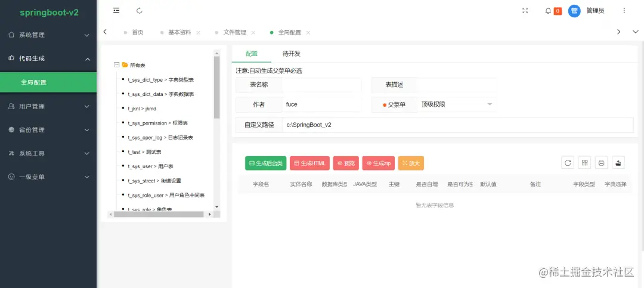Open the tab operations dropdown chevron

point(636,32)
